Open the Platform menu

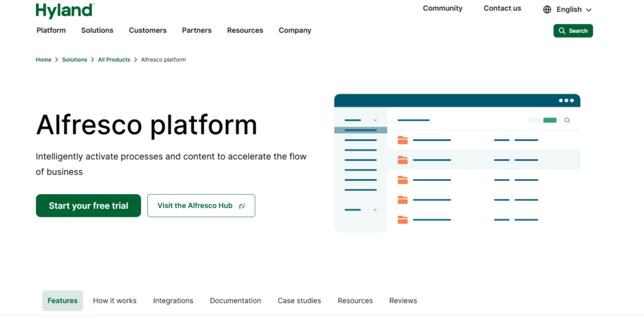click(x=51, y=30)
